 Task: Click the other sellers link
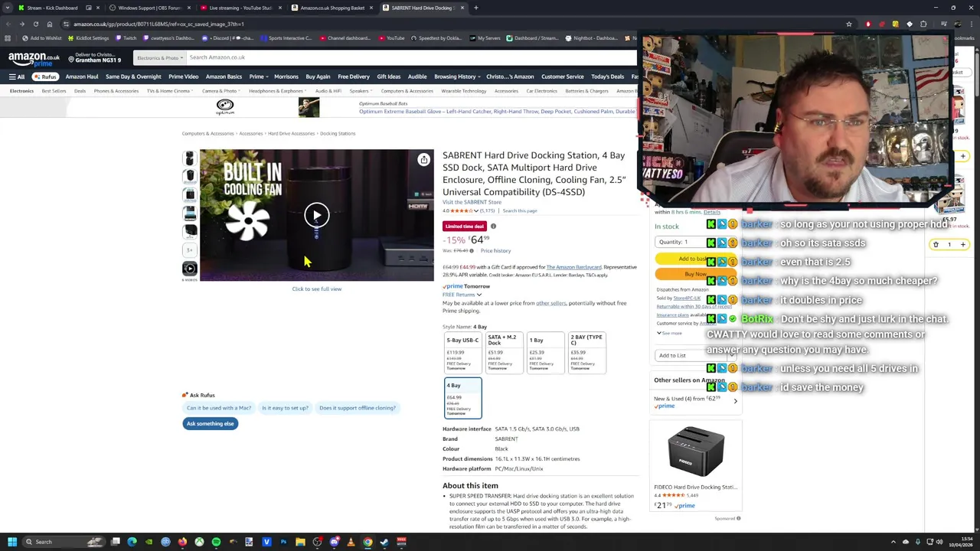coord(550,303)
